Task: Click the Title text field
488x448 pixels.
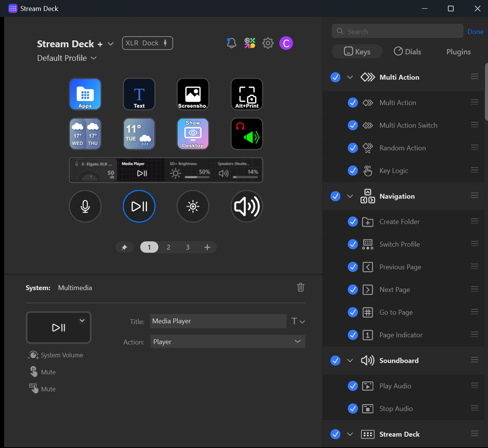Action: click(218, 321)
